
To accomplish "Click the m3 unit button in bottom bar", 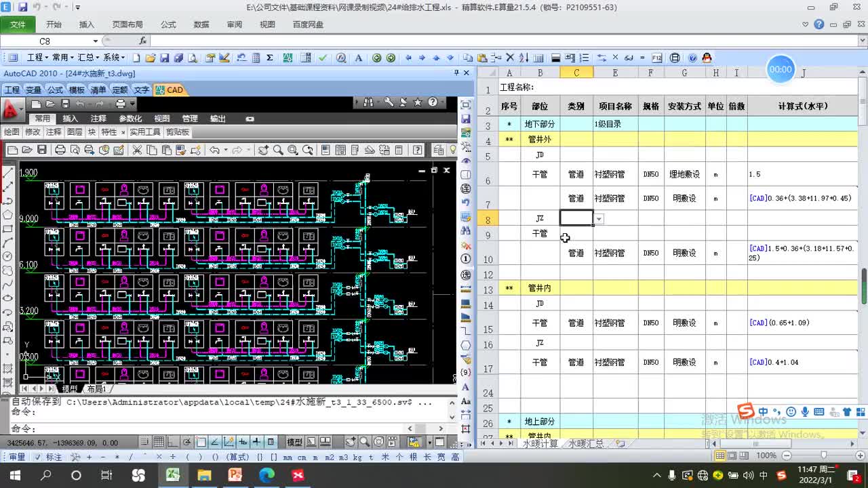I will (342, 457).
